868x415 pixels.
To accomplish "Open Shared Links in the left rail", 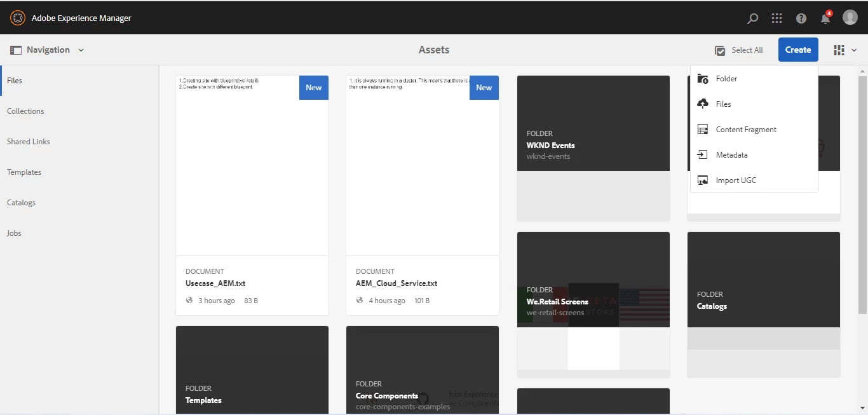I will 79,142.
